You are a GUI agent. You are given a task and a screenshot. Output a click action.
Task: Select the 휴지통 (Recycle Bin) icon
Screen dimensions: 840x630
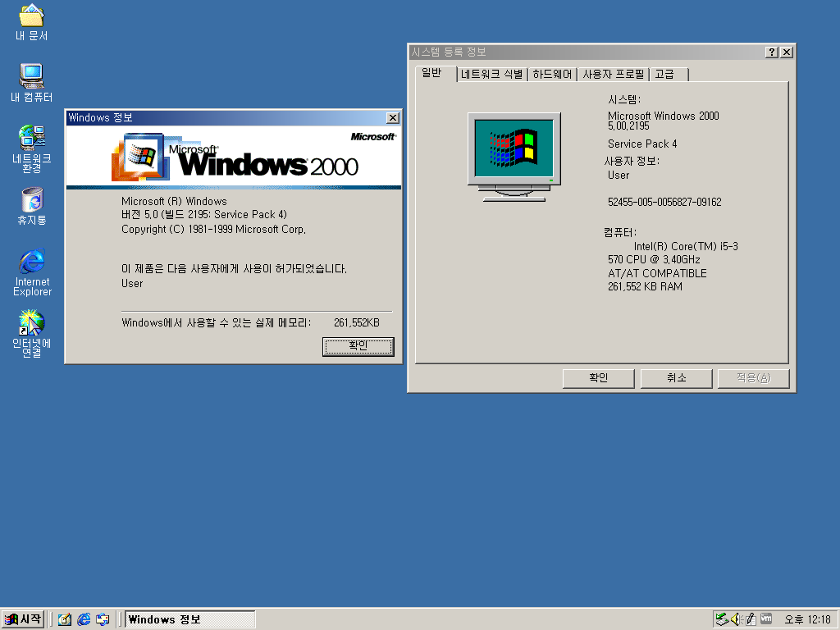tap(32, 206)
